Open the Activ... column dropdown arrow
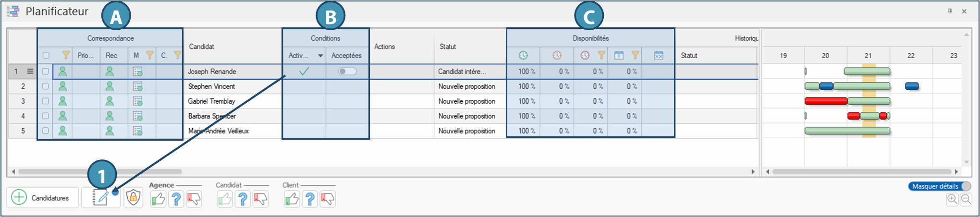This screenshot has height=217, width=980. [320, 56]
